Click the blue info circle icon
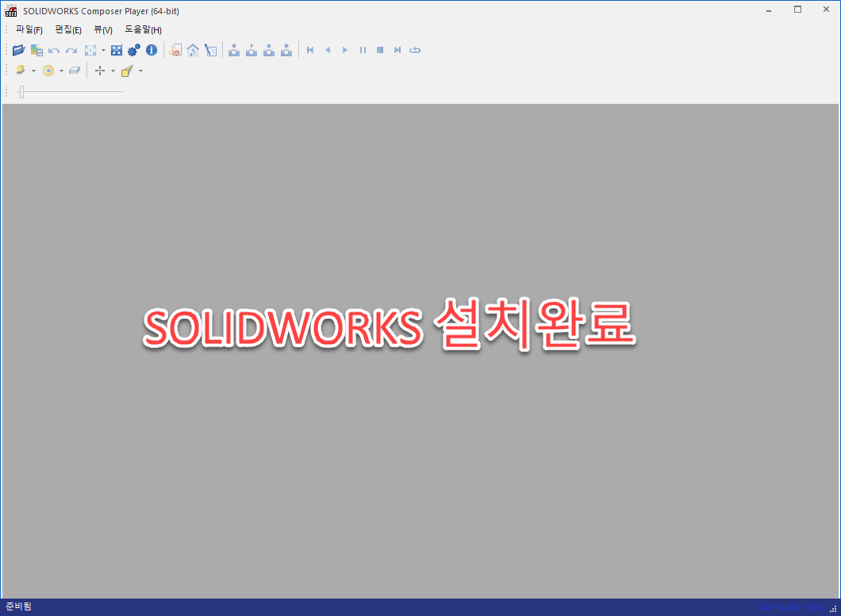Image resolution: width=841 pixels, height=616 pixels. point(152,50)
